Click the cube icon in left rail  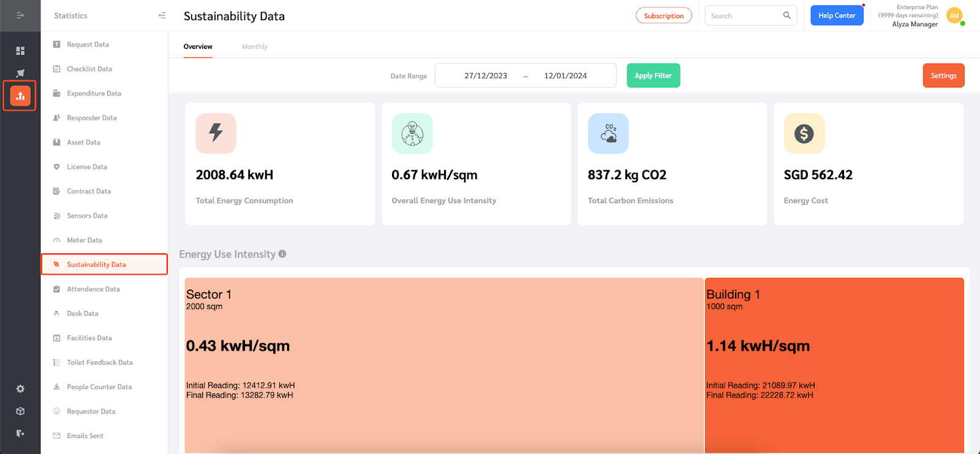20,411
